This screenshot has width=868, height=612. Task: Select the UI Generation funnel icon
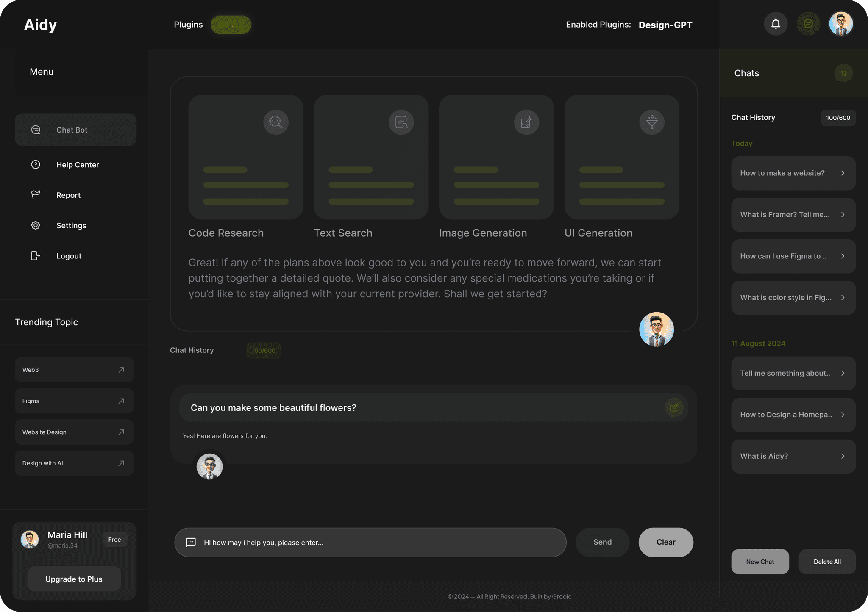pos(651,122)
